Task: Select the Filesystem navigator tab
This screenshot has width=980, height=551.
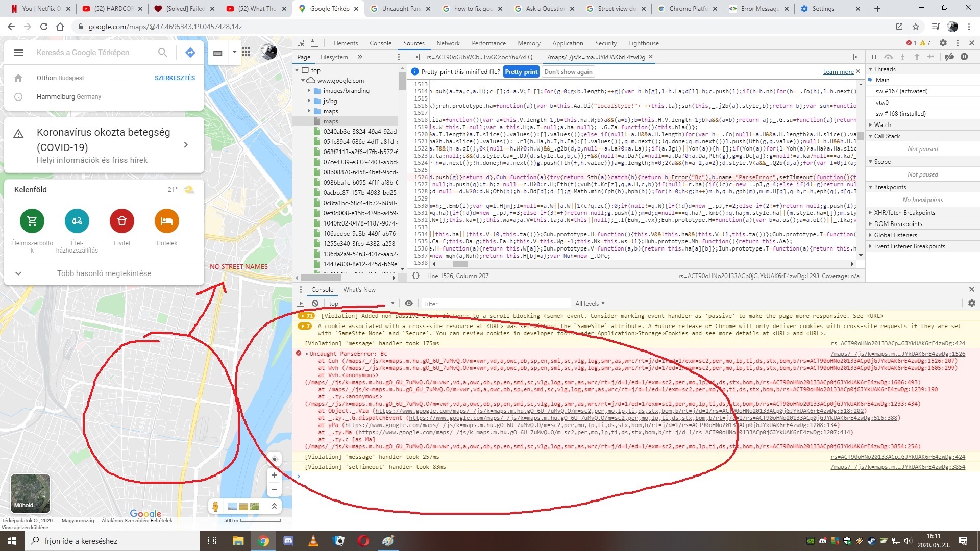Action: pyautogui.click(x=334, y=57)
